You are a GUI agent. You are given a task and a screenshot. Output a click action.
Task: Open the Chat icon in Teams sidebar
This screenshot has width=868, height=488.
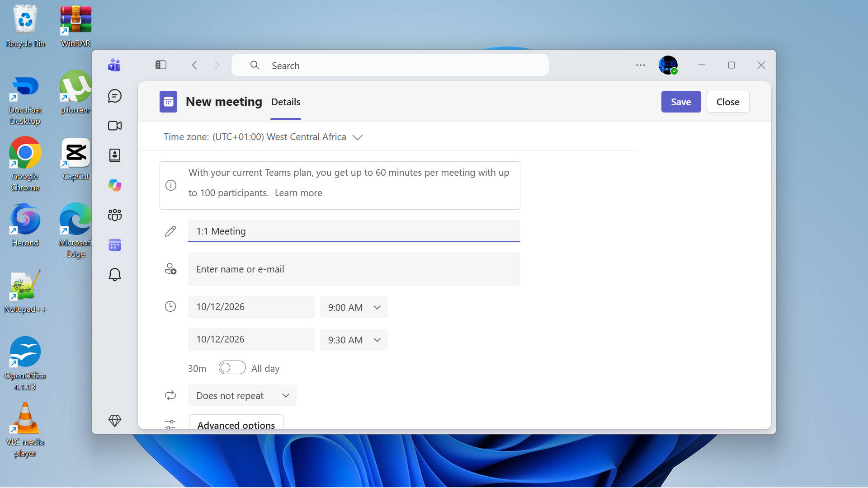tap(115, 96)
